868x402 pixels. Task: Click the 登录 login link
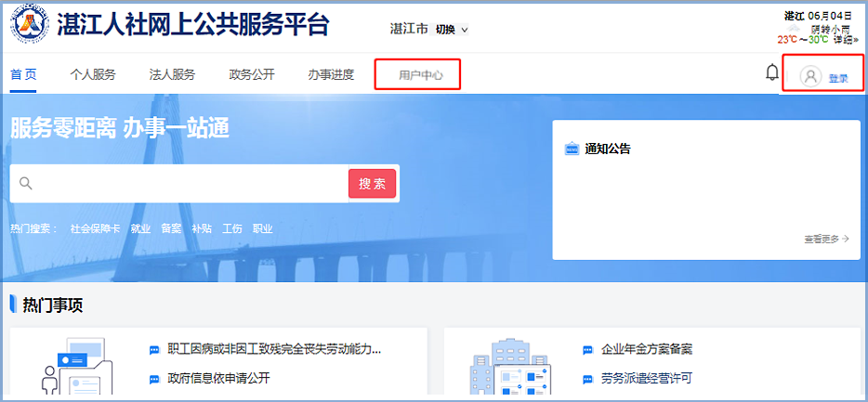838,78
